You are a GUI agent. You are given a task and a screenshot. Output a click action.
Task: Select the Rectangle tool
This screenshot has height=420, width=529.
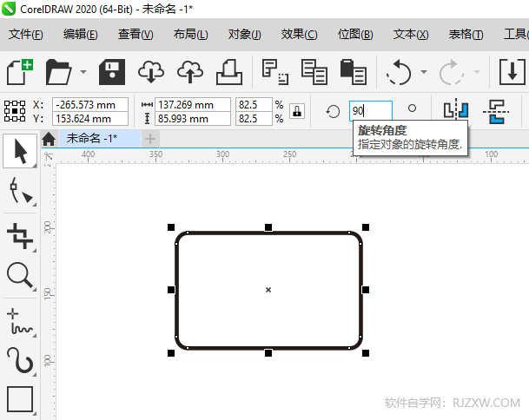(x=20, y=399)
